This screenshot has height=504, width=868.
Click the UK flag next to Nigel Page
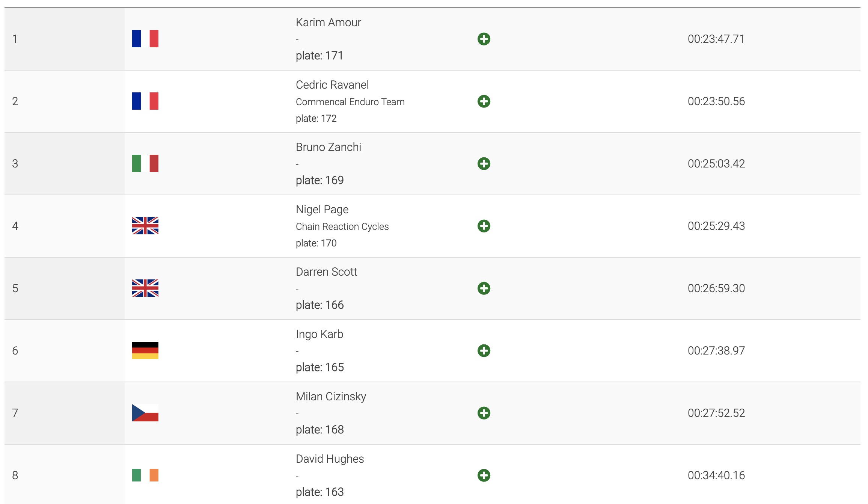145,226
